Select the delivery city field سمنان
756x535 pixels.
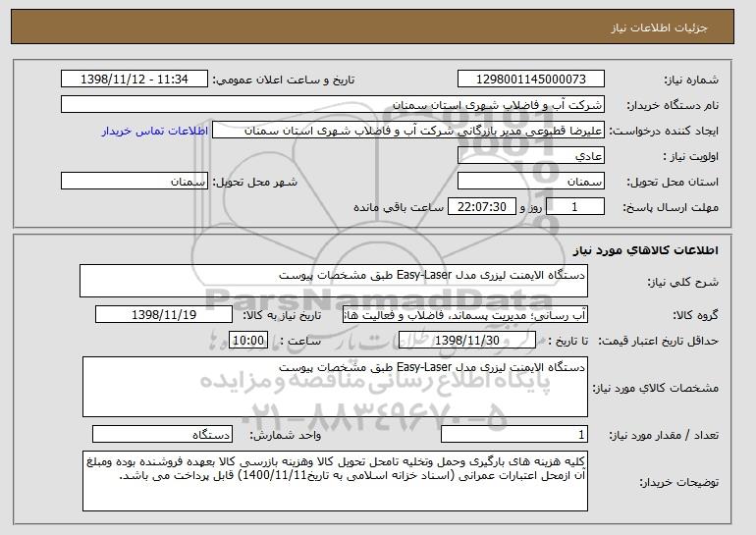pos(135,182)
